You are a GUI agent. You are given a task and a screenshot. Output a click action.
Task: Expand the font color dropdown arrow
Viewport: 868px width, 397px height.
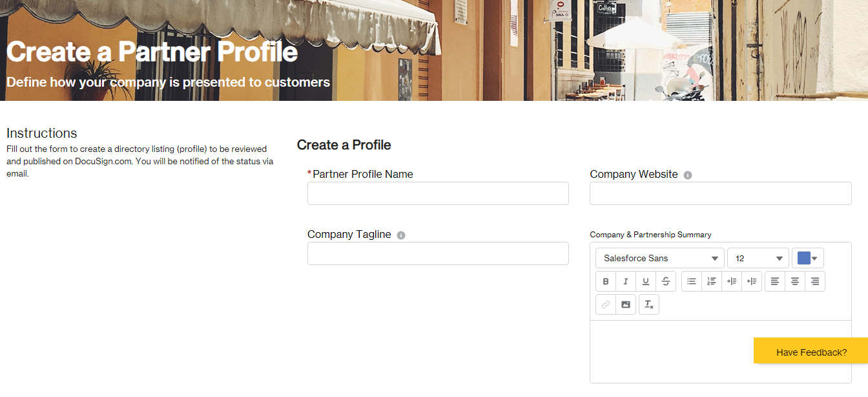[816, 258]
